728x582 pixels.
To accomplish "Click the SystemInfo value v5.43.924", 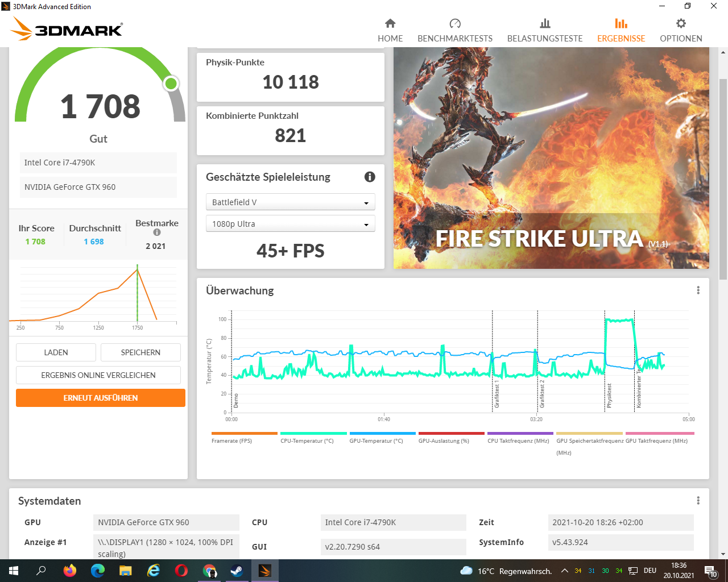I will (x=621, y=542).
